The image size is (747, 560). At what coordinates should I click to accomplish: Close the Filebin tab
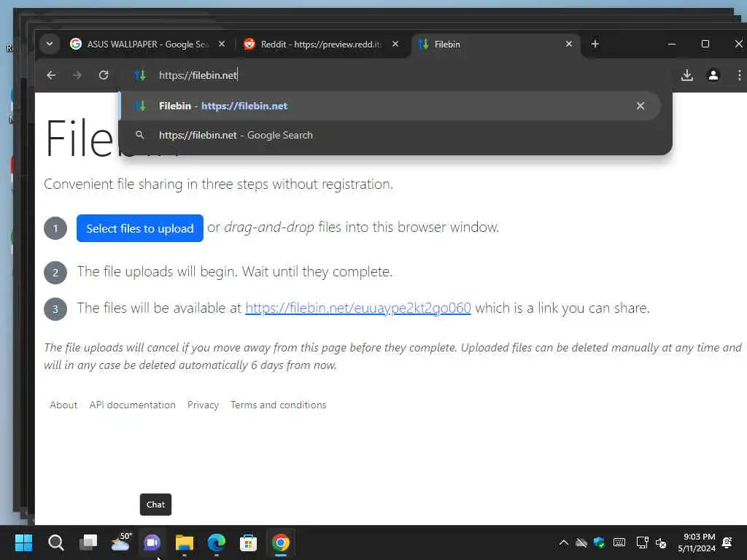[568, 44]
